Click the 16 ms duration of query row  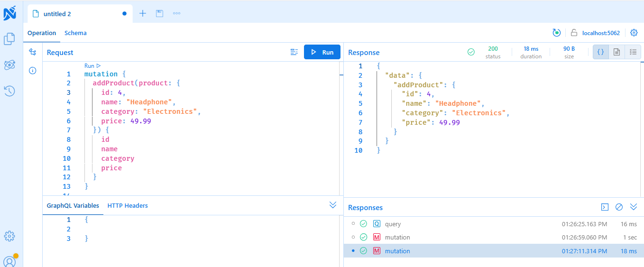(629, 224)
